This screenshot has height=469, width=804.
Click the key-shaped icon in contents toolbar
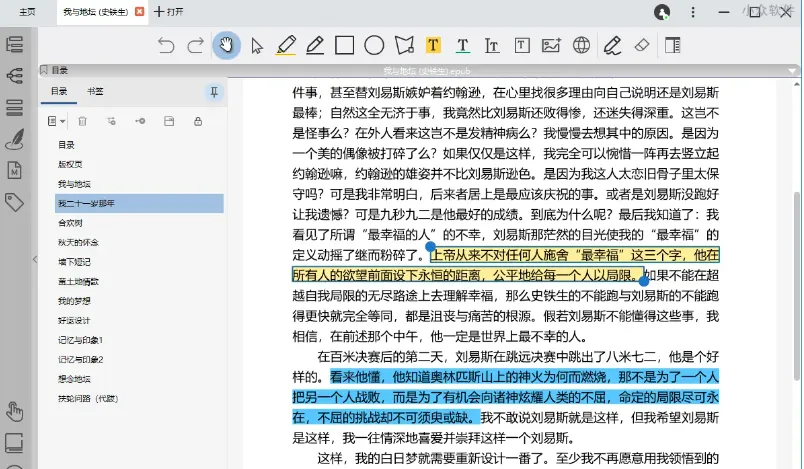tap(140, 121)
